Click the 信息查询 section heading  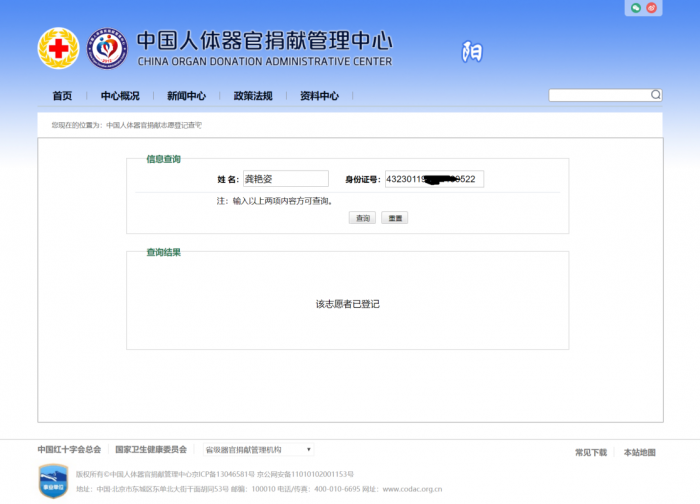[x=163, y=159]
